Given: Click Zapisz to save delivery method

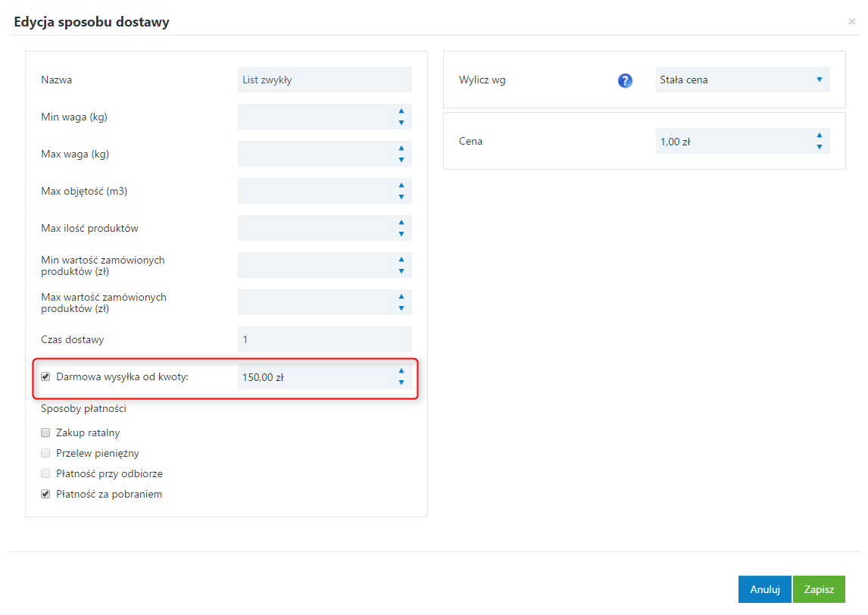Looking at the screenshot, I should pyautogui.click(x=819, y=589).
